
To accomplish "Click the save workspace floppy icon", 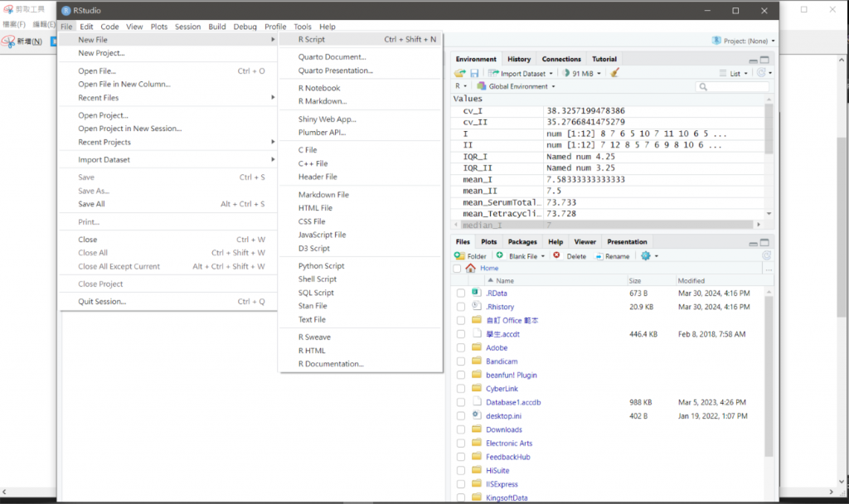I will 474,73.
